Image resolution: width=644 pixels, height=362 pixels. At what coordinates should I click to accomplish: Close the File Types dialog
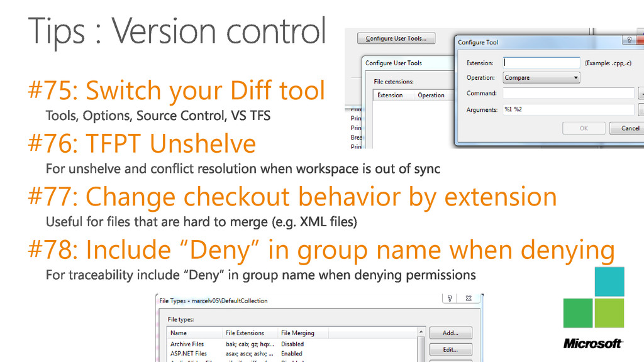[x=469, y=299]
